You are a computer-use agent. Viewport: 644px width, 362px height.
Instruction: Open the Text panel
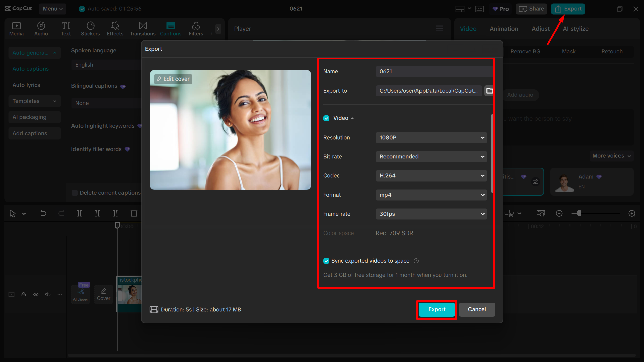(66, 29)
